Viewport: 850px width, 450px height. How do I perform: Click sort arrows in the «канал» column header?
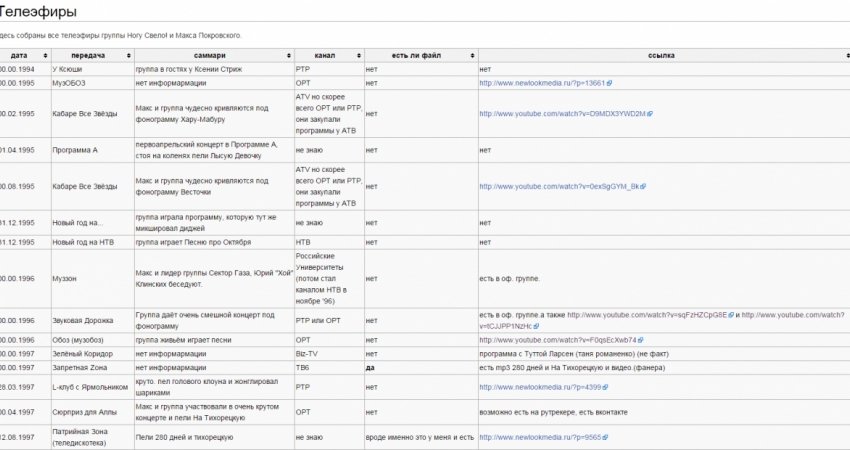(x=358, y=55)
